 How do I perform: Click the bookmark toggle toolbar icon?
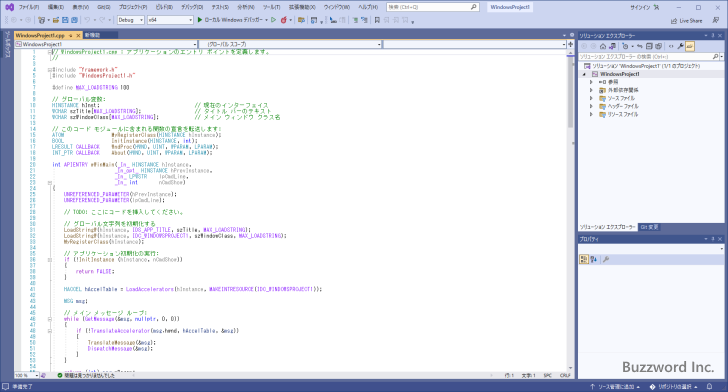tap(377, 20)
